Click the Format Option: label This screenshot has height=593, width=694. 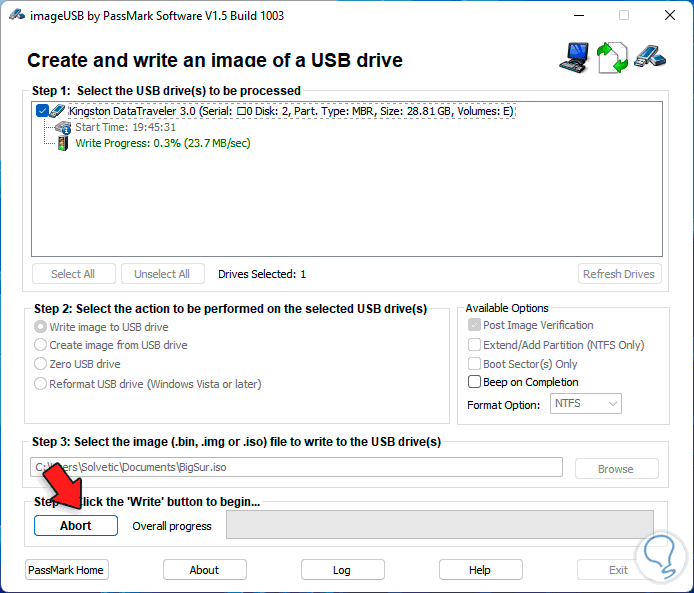(x=504, y=405)
